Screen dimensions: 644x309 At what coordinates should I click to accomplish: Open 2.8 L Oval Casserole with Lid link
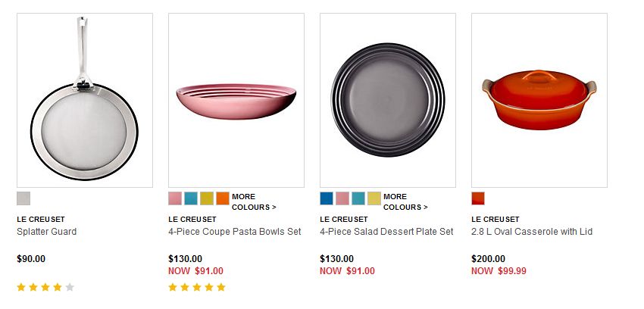(x=532, y=232)
